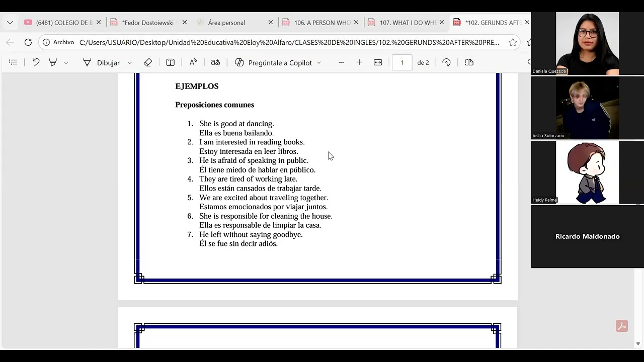Toggle fit to width view
The width and height of the screenshot is (644, 362).
pyautogui.click(x=378, y=62)
